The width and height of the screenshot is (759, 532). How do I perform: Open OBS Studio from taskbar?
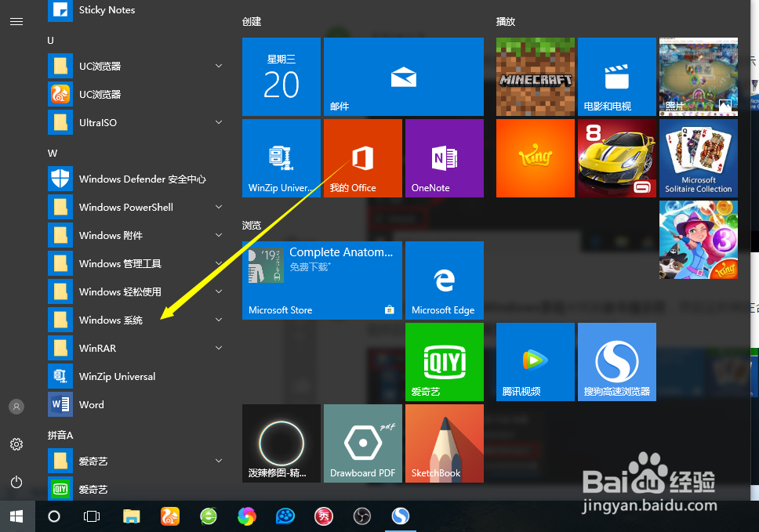(x=362, y=516)
